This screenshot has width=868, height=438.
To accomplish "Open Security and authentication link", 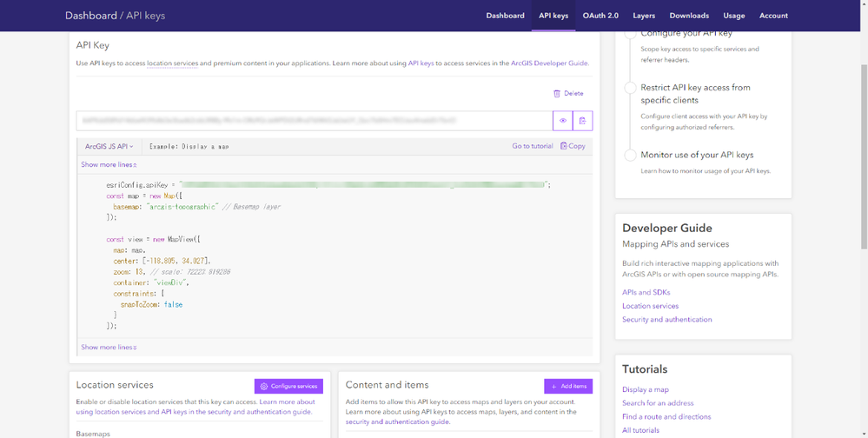I will pos(667,320).
